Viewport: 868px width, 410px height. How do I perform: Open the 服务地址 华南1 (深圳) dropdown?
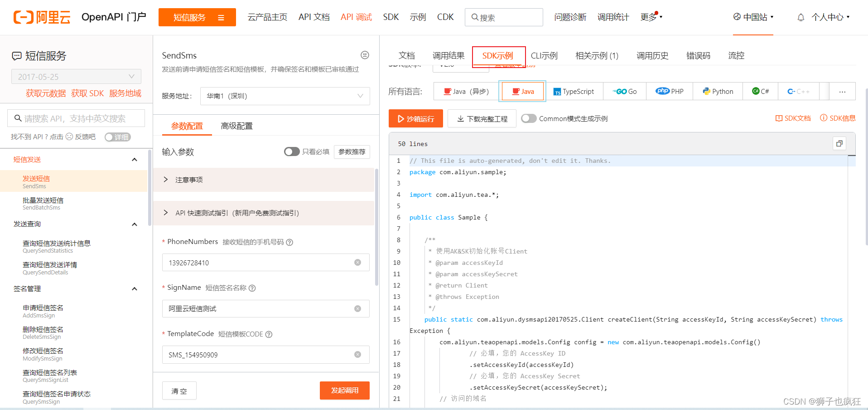click(285, 96)
